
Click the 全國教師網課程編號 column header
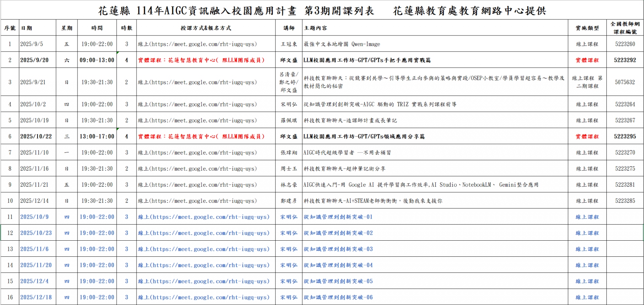tap(625, 28)
